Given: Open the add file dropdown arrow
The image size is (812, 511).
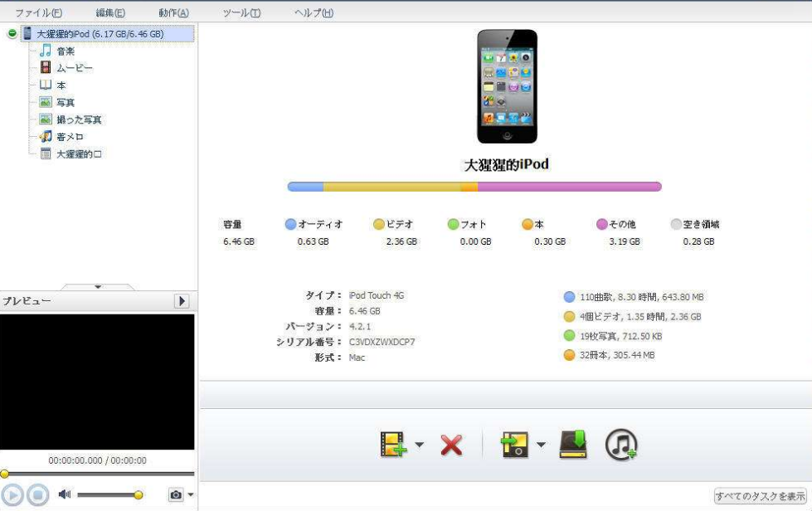Looking at the screenshot, I should pos(420,445).
